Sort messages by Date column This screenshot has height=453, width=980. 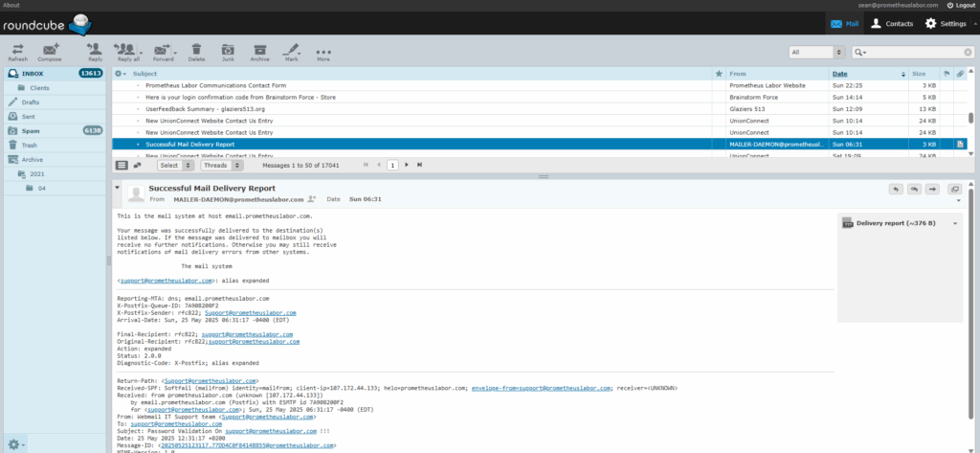[840, 74]
